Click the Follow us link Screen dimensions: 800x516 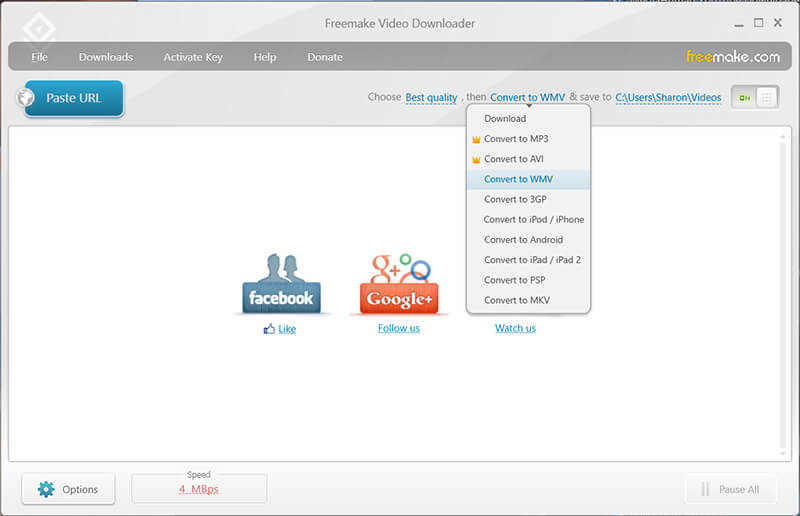(x=399, y=328)
